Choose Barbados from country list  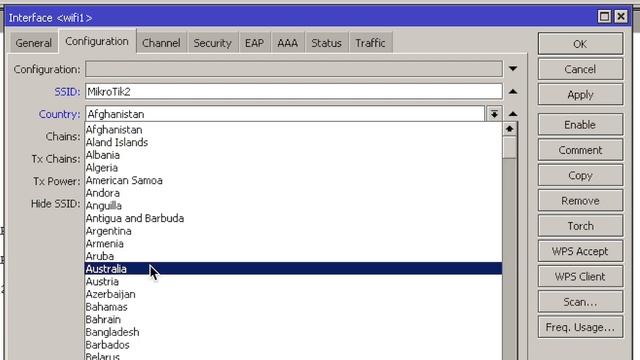[293, 345]
